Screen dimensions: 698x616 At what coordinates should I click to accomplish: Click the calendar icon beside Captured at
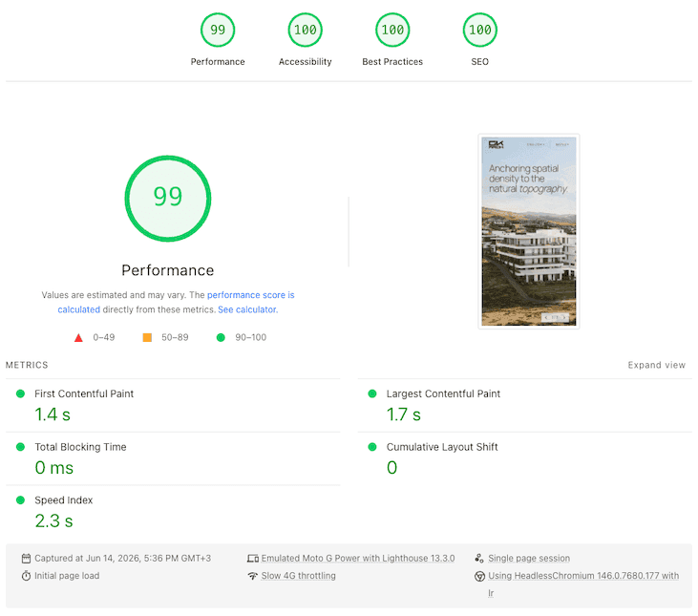pyautogui.click(x=27, y=558)
